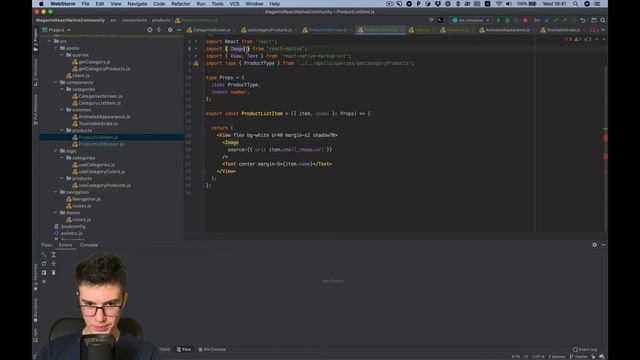
Task: Open the bottom tool window gear settings
Action: pyautogui.click(x=594, y=245)
